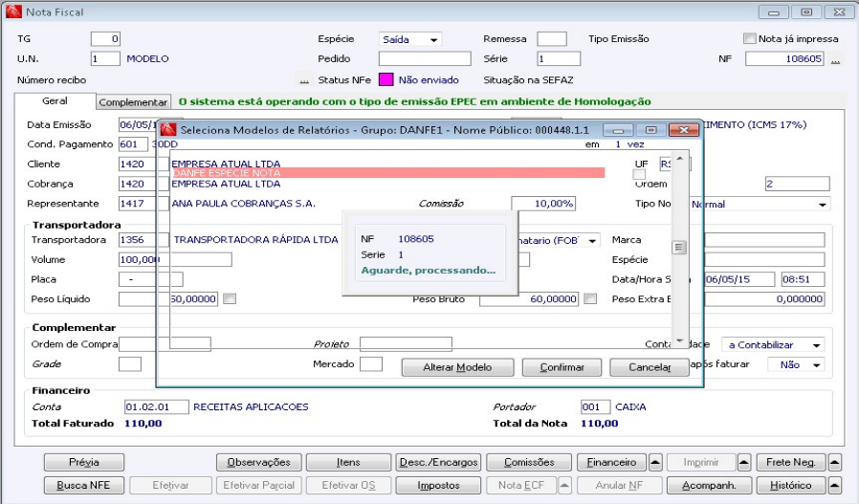The image size is (859, 504).
Task: Click the Data/Hora date field 06/05/15
Action: (x=739, y=279)
